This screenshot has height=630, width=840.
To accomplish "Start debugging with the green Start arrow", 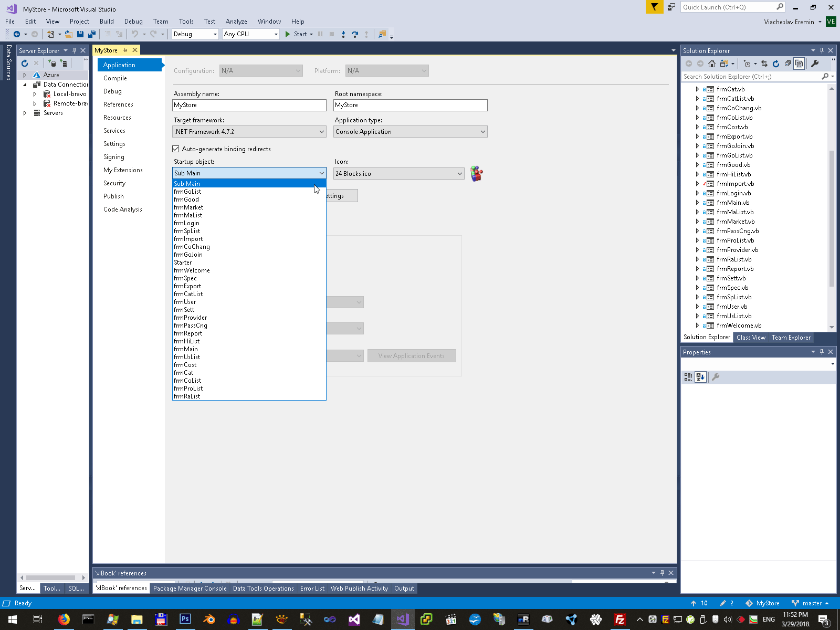I will click(x=288, y=34).
